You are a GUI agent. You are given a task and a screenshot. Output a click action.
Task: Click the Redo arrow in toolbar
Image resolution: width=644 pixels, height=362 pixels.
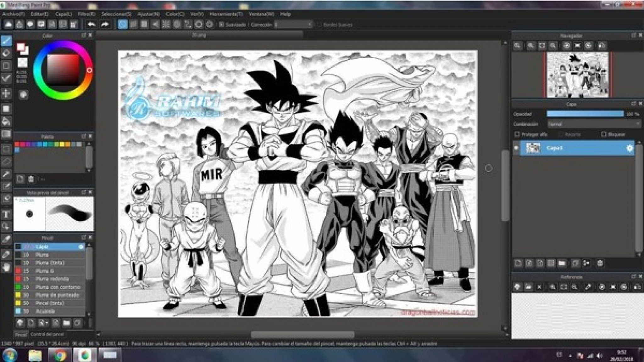105,24
